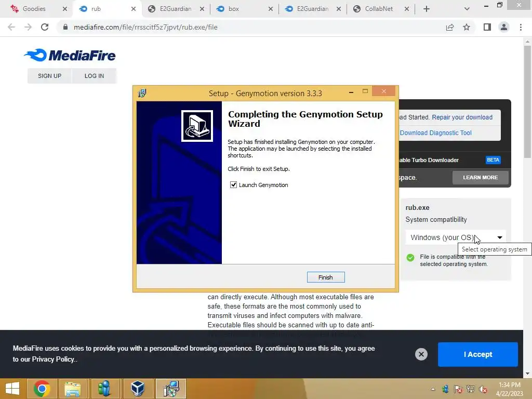This screenshot has width=532, height=399.
Task: Switch to the second E2Guardian tab
Action: click(x=312, y=9)
